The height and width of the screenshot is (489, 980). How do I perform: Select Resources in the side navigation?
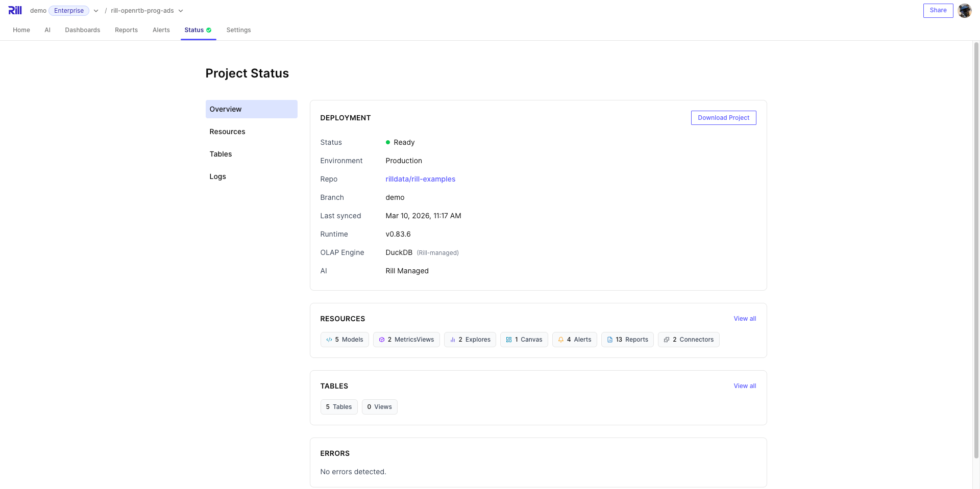tap(227, 132)
